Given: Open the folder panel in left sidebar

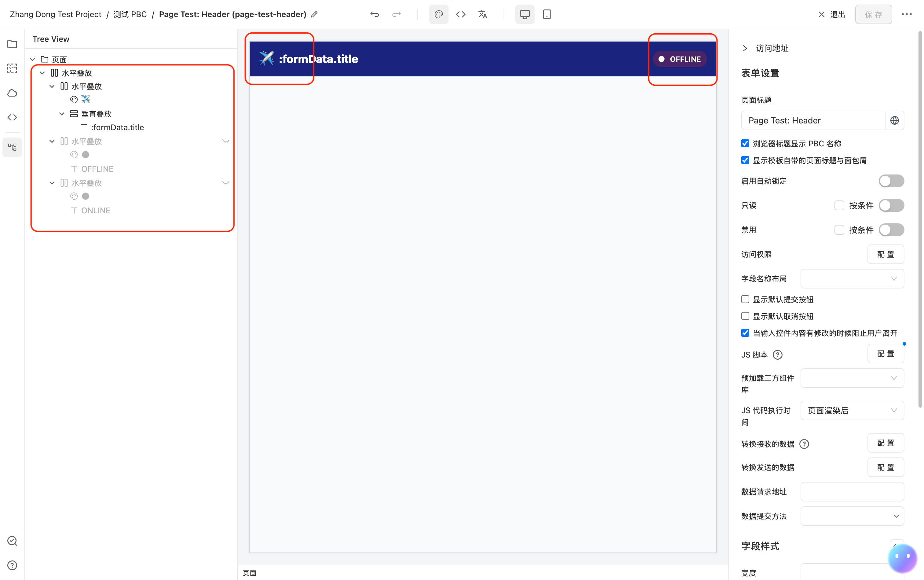Looking at the screenshot, I should point(12,44).
